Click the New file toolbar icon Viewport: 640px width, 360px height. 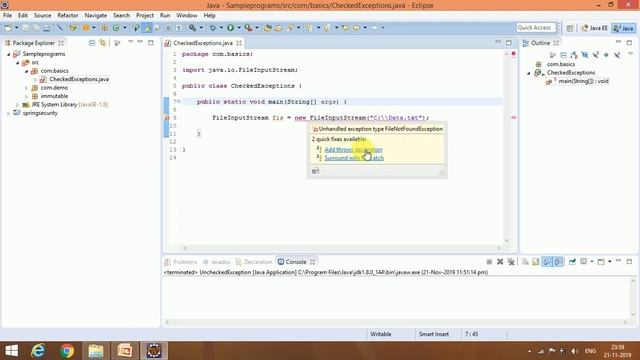click(x=8, y=28)
